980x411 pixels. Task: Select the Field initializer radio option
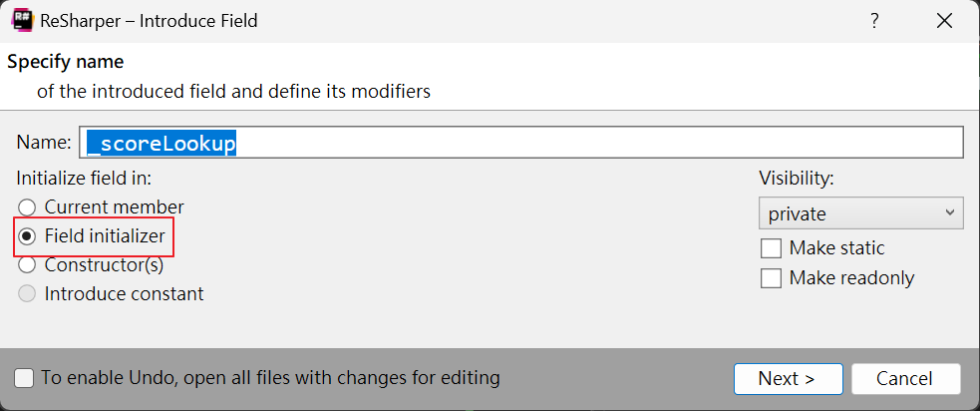click(27, 236)
